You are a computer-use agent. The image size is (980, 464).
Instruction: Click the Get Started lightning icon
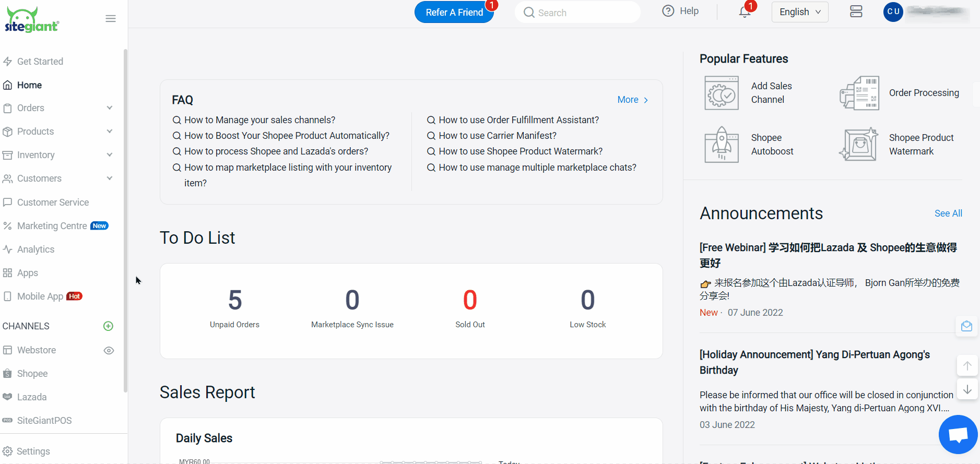point(7,62)
